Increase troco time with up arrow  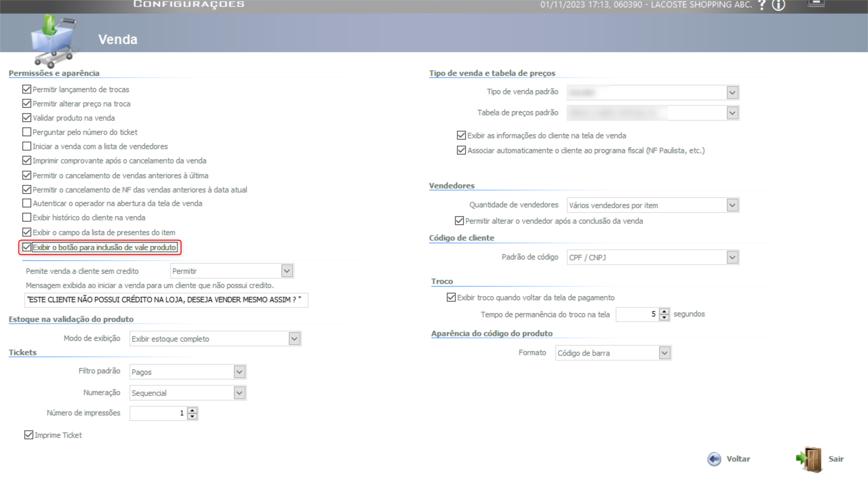coord(664,311)
